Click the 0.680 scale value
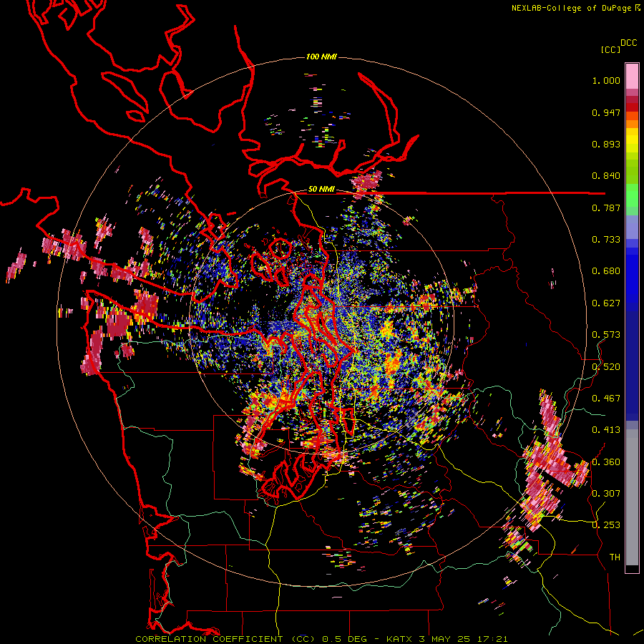644x644 pixels. click(606, 271)
